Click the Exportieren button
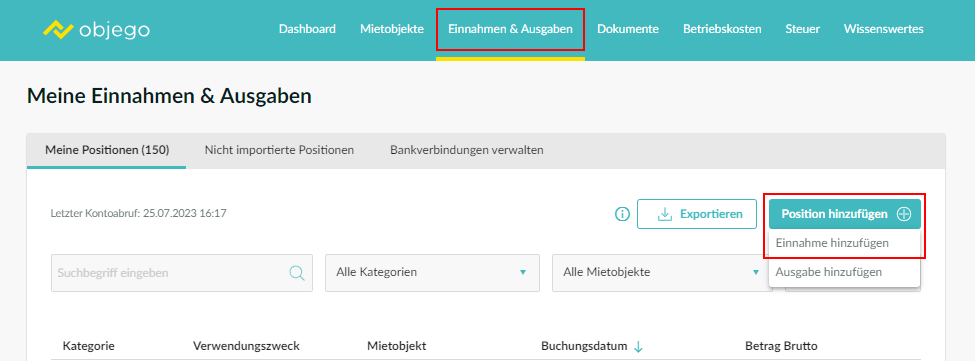 tap(696, 214)
